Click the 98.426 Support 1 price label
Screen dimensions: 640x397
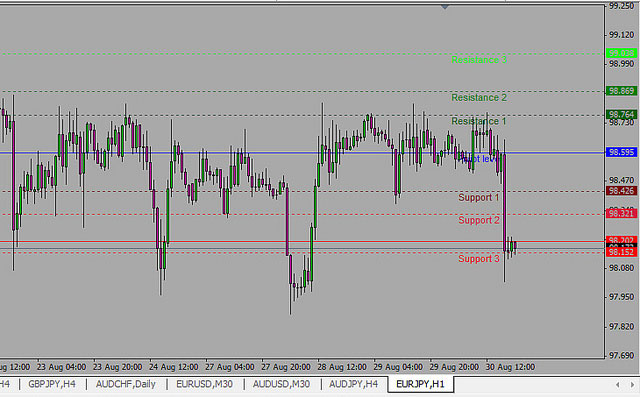coord(621,191)
